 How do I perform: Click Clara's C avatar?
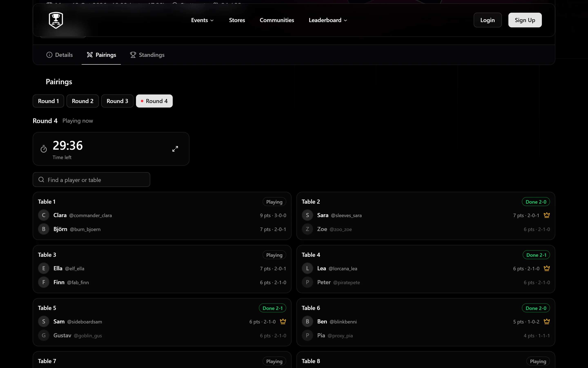tap(44, 215)
